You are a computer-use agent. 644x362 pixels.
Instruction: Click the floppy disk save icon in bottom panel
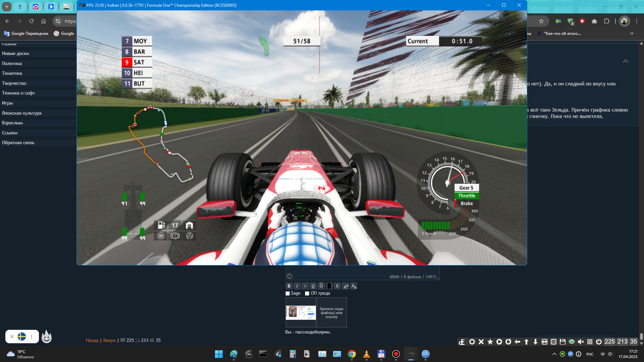coord(562,342)
